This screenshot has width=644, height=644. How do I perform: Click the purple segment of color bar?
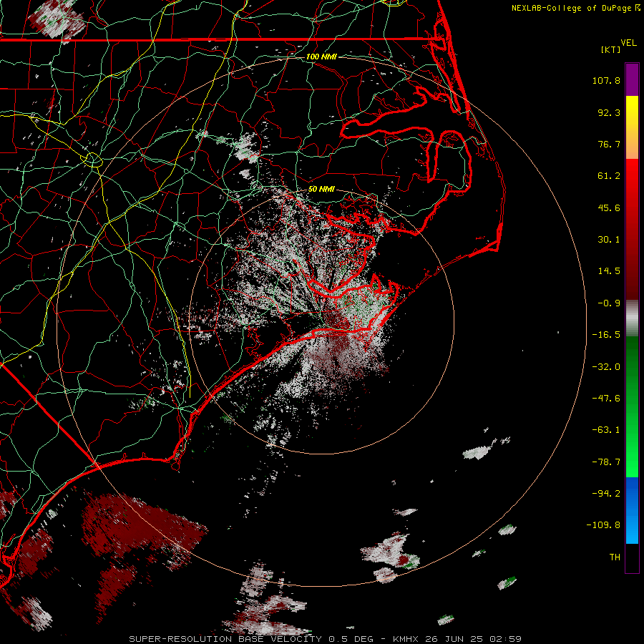point(632,79)
